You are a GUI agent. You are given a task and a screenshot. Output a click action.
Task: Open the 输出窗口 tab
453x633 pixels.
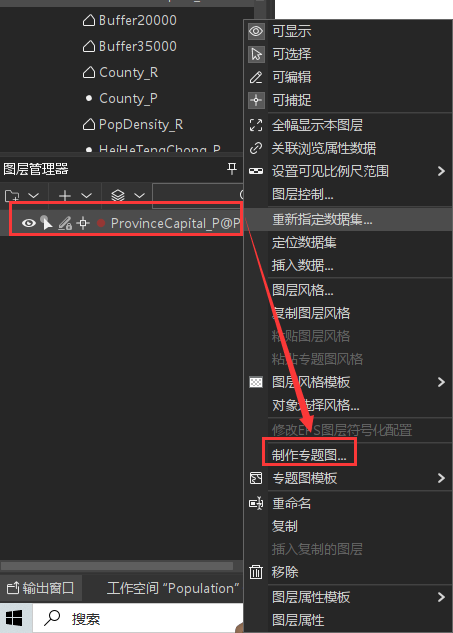[x=40, y=588]
